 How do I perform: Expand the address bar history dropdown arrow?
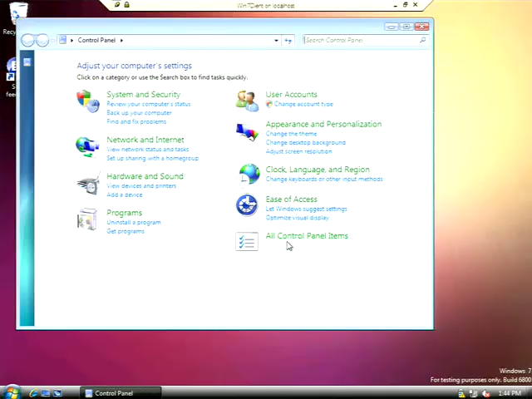277,40
